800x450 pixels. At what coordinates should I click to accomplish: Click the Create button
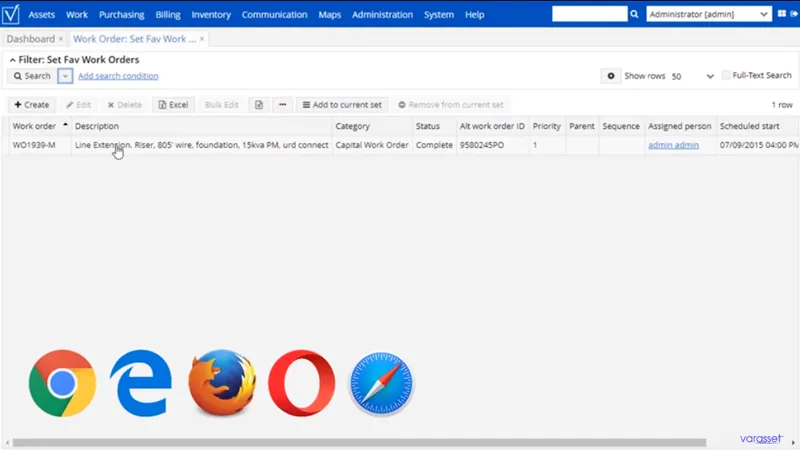click(x=32, y=105)
